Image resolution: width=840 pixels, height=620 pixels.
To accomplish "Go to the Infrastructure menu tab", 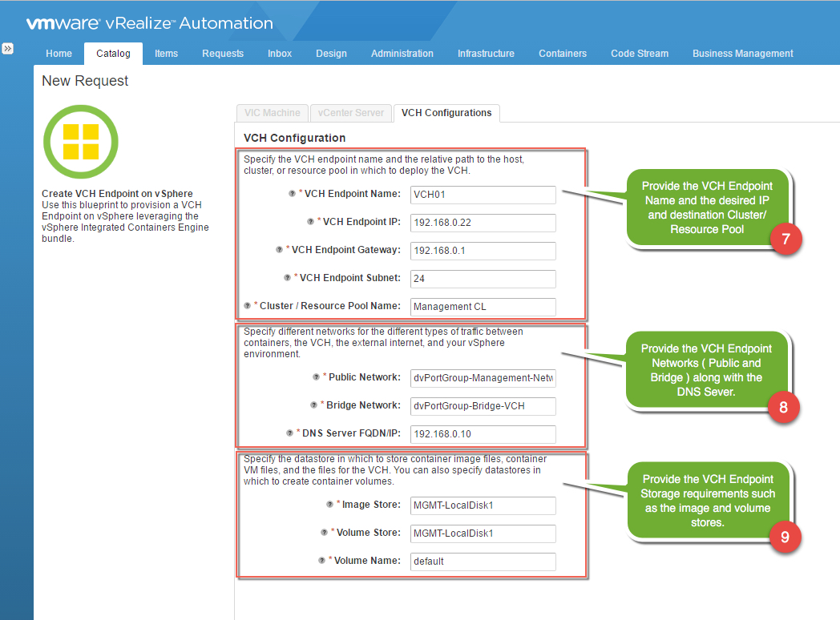I will tap(486, 54).
